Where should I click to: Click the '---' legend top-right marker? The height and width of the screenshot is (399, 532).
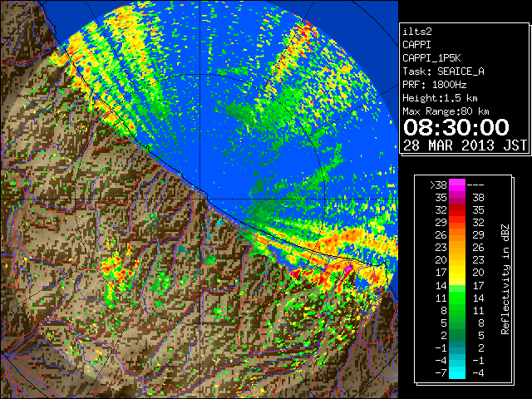point(475,185)
